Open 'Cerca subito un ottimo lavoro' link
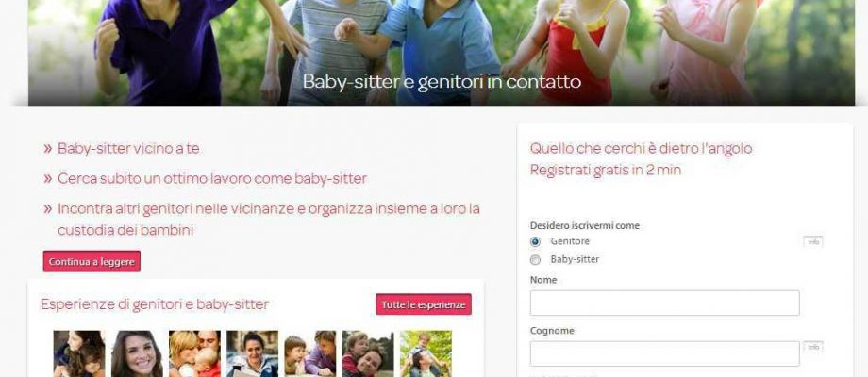 pos(212,178)
